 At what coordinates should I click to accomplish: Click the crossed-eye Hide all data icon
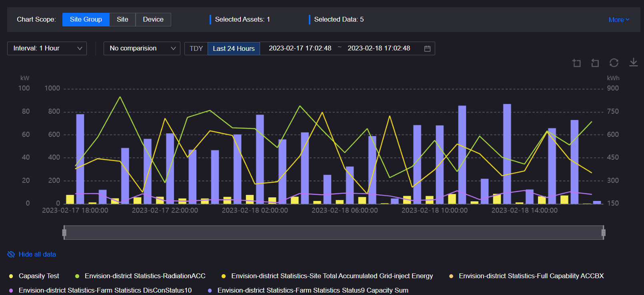11,255
